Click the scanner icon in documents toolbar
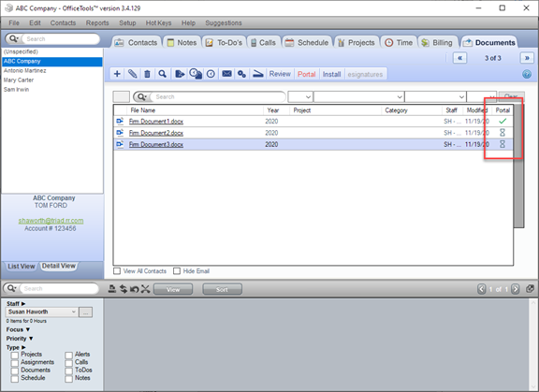539x392 pixels. coord(258,74)
